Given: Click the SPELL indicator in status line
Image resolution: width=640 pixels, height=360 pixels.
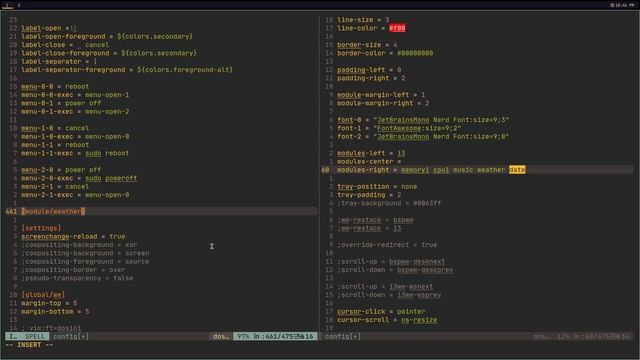Looking at the screenshot, I should (35, 336).
